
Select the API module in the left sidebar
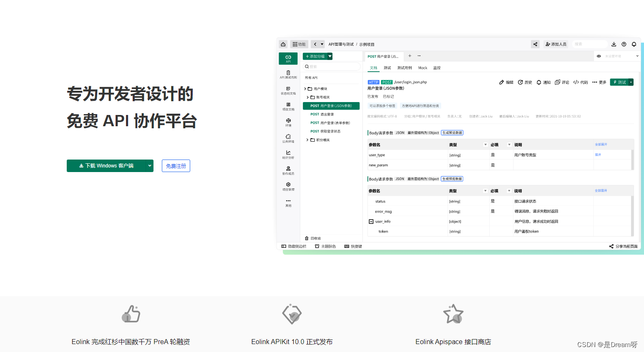coord(288,58)
